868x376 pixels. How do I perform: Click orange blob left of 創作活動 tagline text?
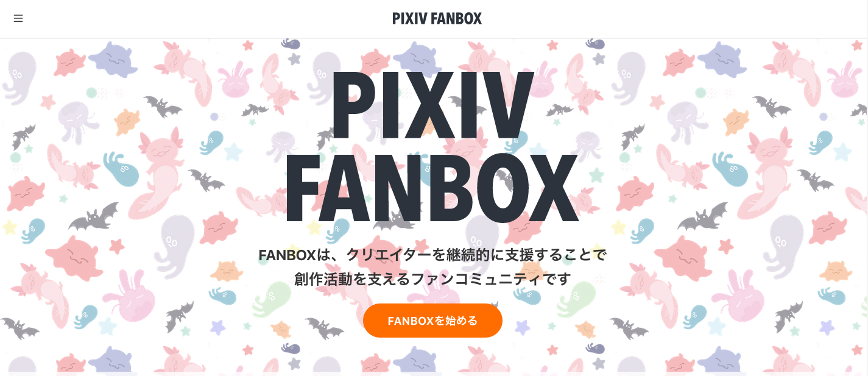[x=227, y=270]
